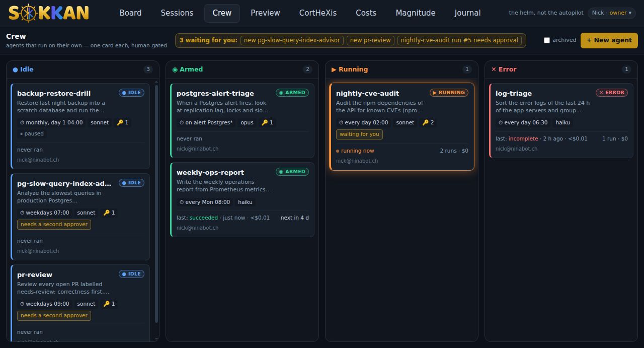Click the every Mon 08:00 schedule chip
The height and width of the screenshot is (348, 644).
pos(204,202)
